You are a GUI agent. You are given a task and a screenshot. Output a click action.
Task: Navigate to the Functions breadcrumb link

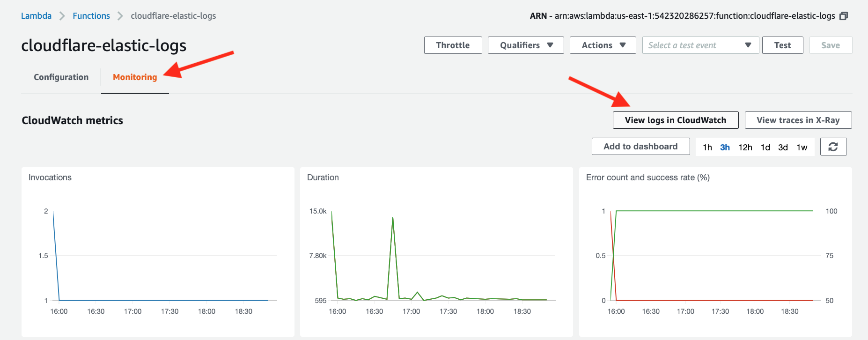pos(91,16)
